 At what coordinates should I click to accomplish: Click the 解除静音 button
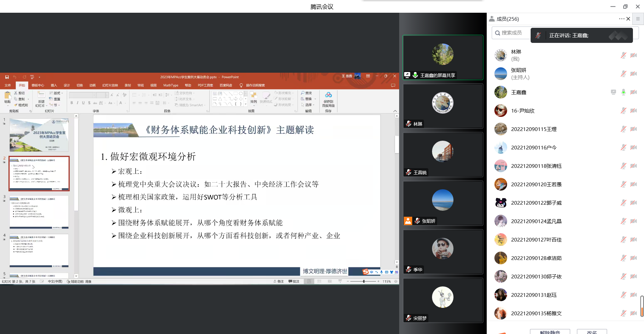coord(550,332)
